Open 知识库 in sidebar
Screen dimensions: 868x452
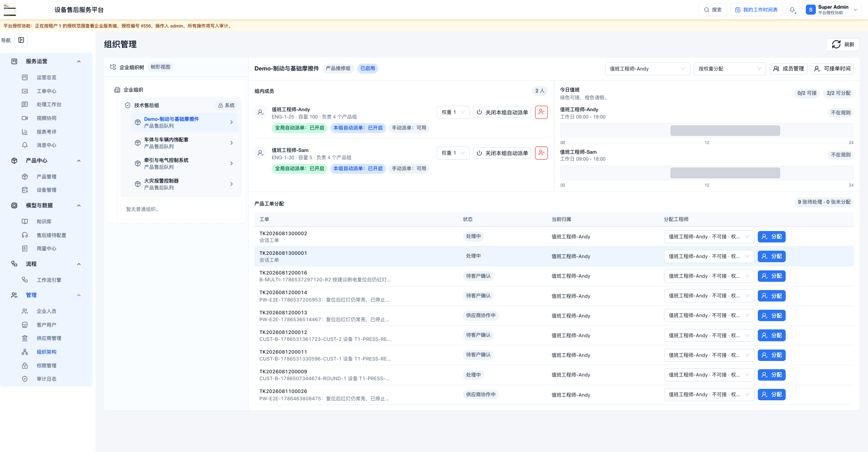coord(44,221)
